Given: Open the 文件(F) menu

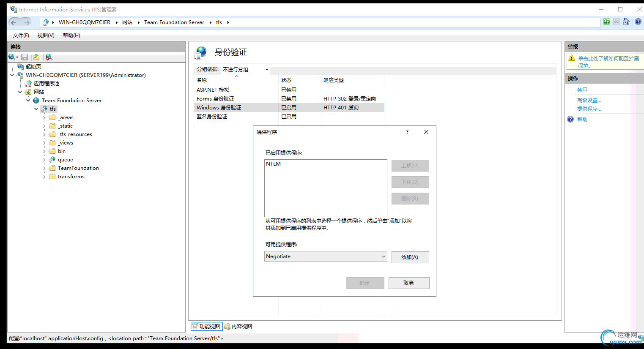Looking at the screenshot, I should tap(21, 35).
